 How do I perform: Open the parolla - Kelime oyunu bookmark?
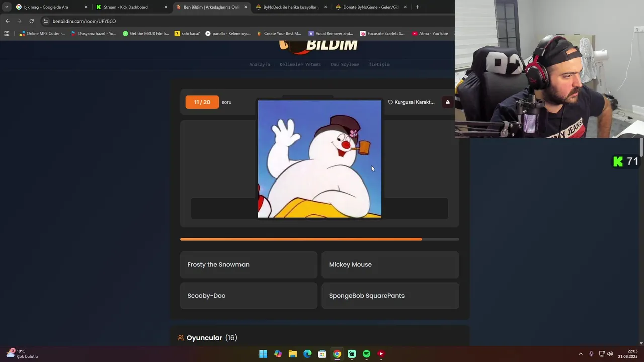pyautogui.click(x=228, y=34)
